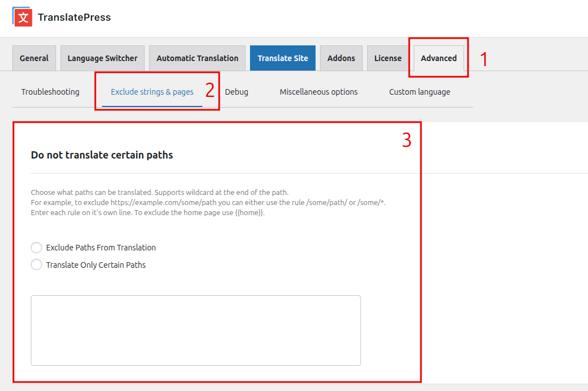Go to the Addons tab
588x391 pixels.
[341, 58]
